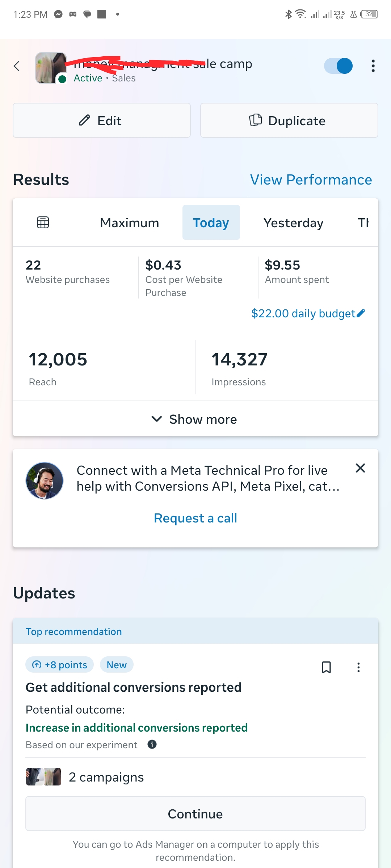Expand results with Show more
Viewport: 391px width, 868px height.
pos(195,419)
